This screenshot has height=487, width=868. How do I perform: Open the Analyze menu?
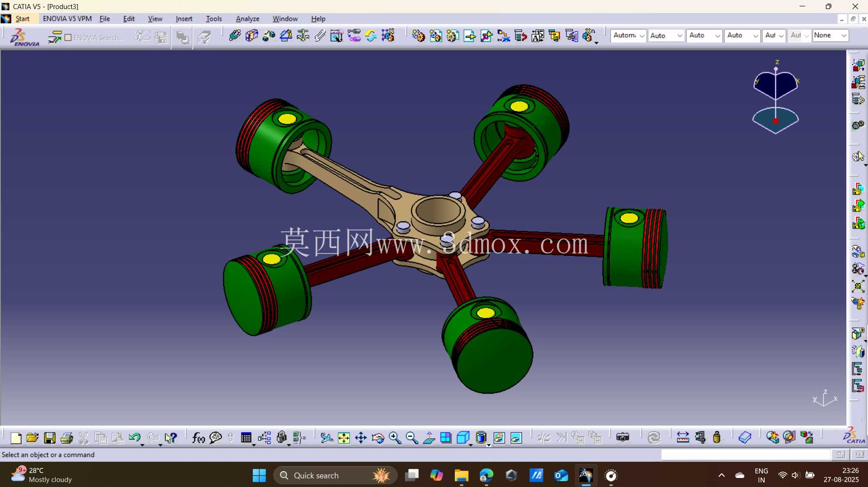click(247, 19)
